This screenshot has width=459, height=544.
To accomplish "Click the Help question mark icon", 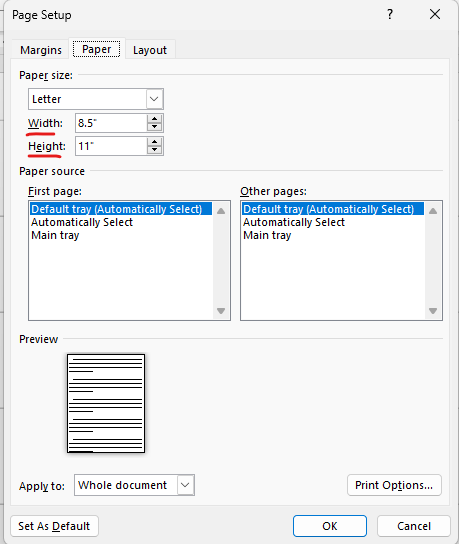I will coord(390,14).
